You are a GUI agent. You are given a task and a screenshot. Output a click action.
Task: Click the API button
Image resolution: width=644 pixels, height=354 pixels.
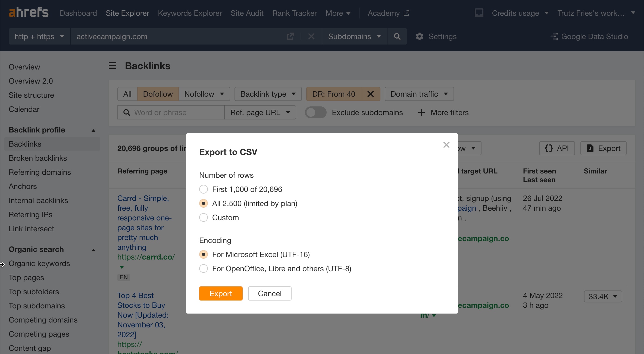(x=557, y=148)
